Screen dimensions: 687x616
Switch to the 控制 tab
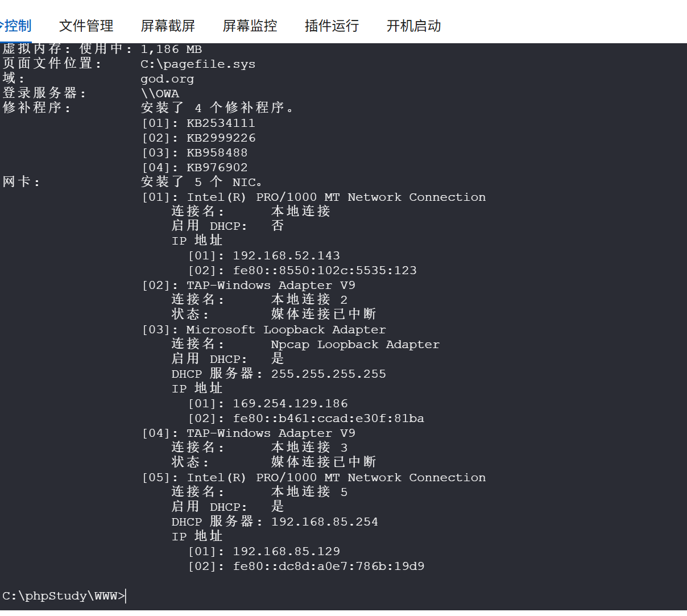(15, 26)
